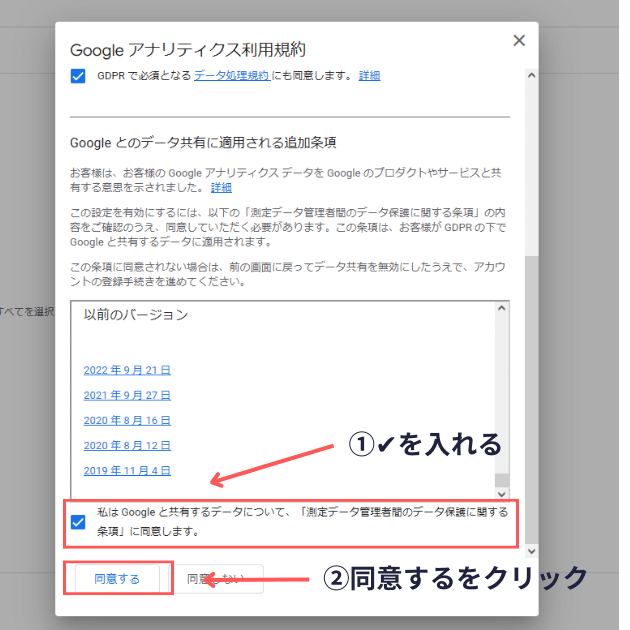The width and height of the screenshot is (630, 630).
Task: Click the main dialog scrollbar thumb
Action: coord(532,400)
